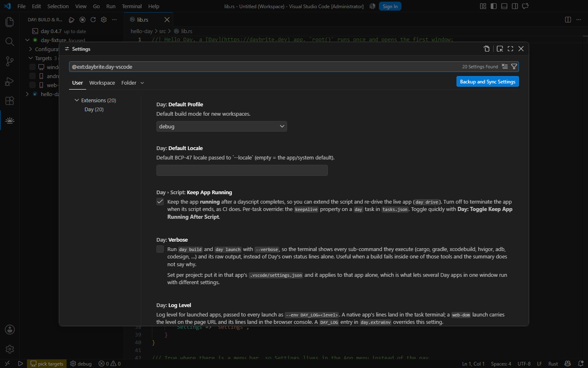The height and width of the screenshot is (368, 588).
Task: Click the Default Locale text field
Action: 242,171
